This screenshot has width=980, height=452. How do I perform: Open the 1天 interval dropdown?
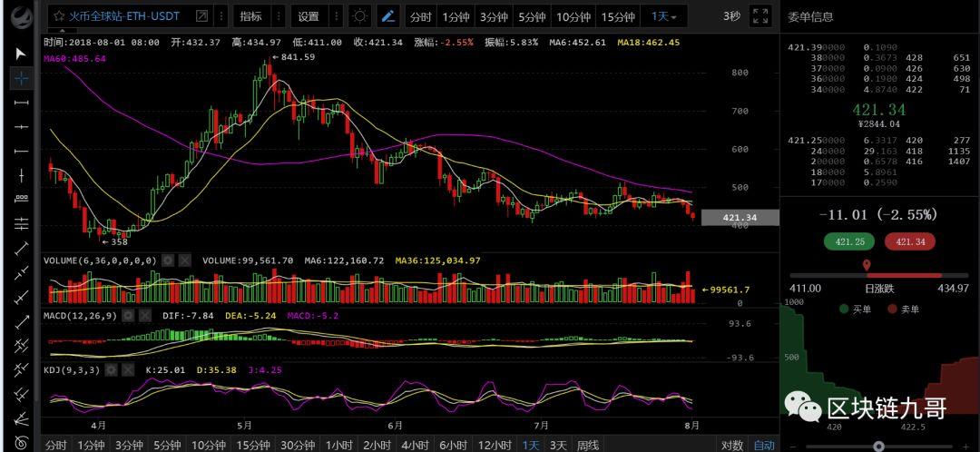tap(663, 17)
